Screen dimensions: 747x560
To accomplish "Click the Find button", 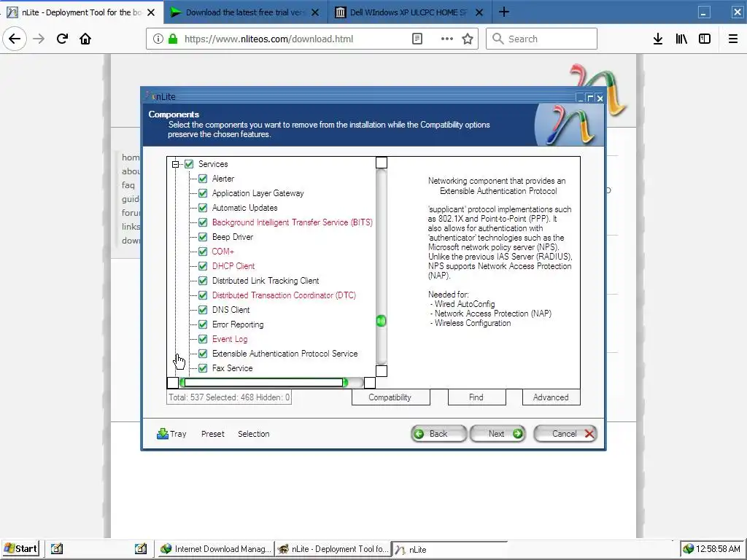I will click(476, 397).
